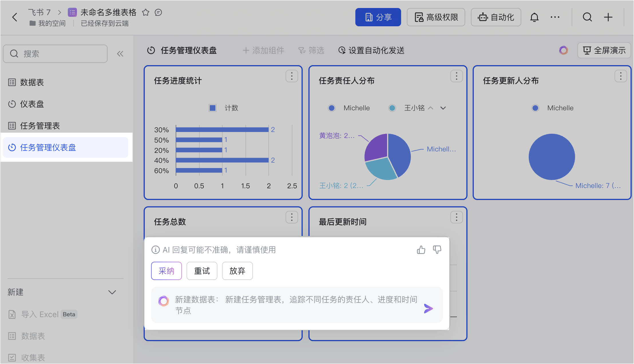
Task: Click 筛选 in dashboard toolbar
Action: 311,51
